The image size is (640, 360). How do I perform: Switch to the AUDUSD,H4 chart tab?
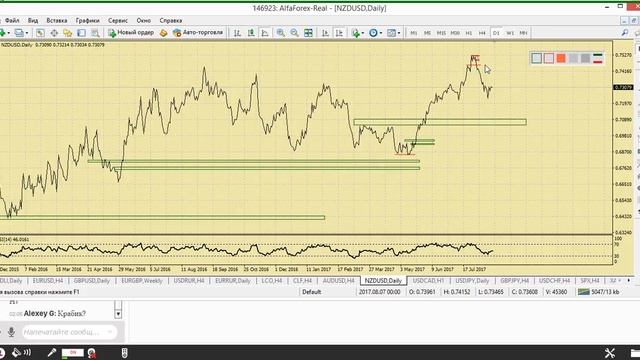point(338,281)
